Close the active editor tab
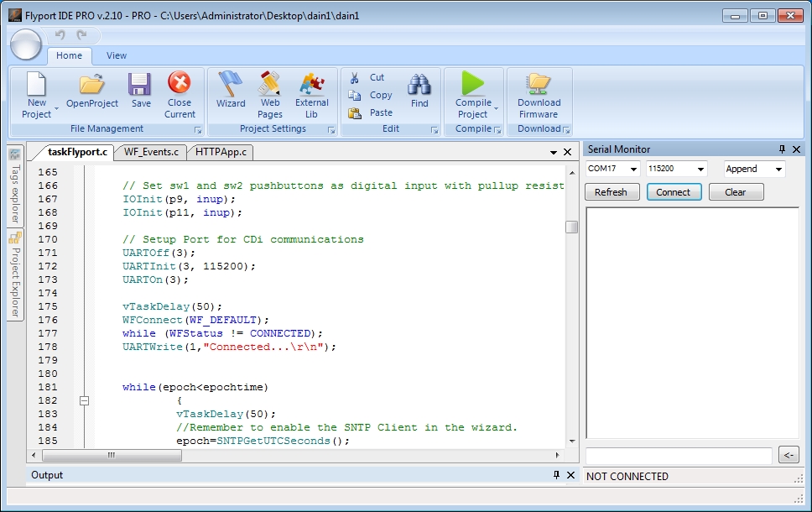Image resolution: width=812 pixels, height=512 pixels. click(568, 152)
